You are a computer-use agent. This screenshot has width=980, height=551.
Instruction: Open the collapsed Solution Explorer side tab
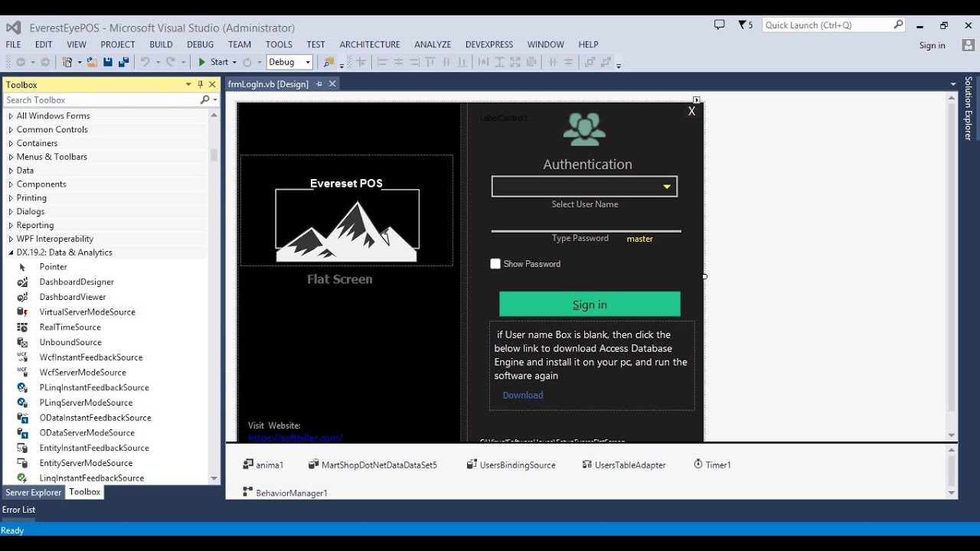tap(968, 108)
